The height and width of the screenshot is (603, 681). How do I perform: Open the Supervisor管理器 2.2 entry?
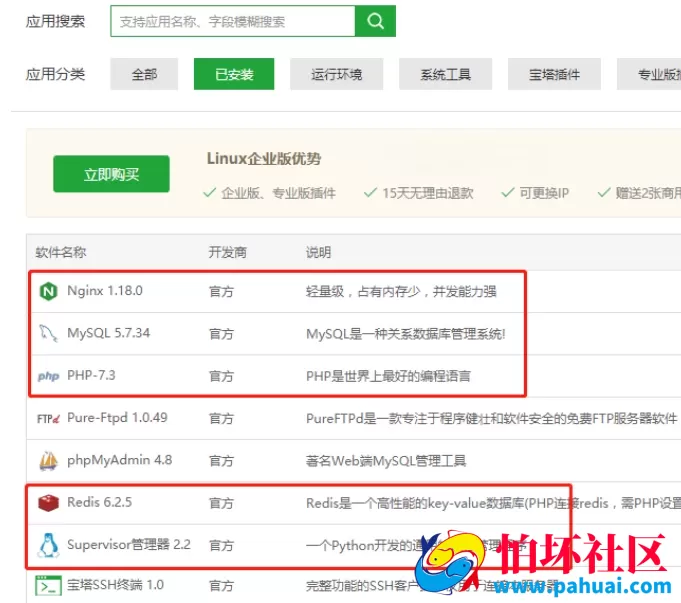click(129, 544)
